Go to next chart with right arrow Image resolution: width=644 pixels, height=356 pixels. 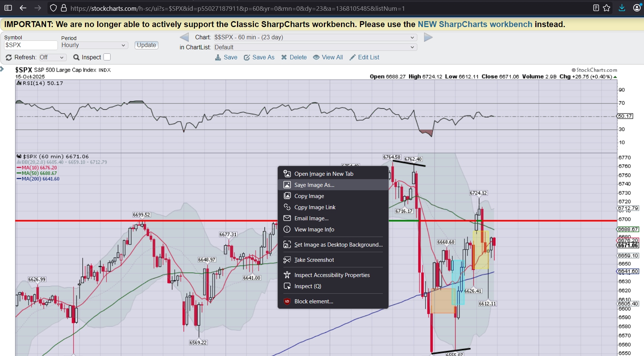428,37
